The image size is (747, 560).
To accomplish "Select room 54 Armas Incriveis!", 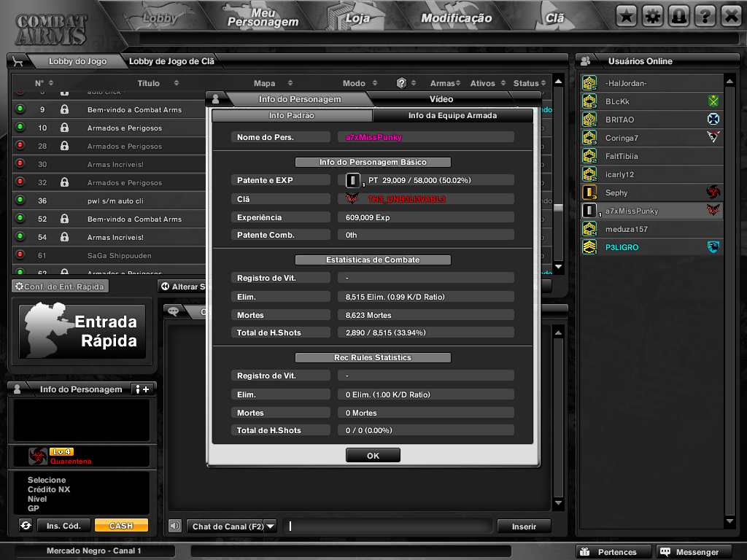I will tap(109, 237).
